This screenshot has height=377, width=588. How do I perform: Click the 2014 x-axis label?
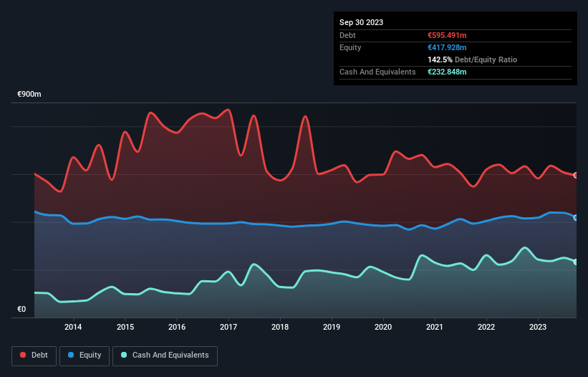[x=73, y=327]
